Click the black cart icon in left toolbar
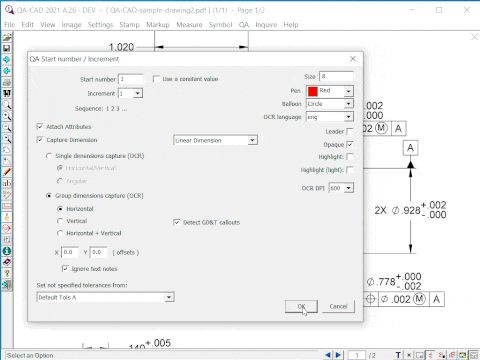Viewport: 480px width, 360px height. coord(7,93)
